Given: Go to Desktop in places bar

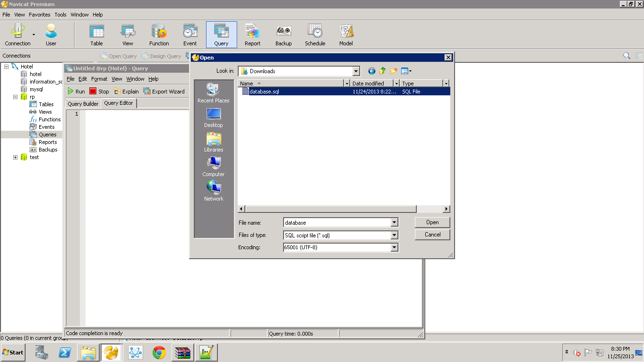Looking at the screenshot, I should coord(214,118).
